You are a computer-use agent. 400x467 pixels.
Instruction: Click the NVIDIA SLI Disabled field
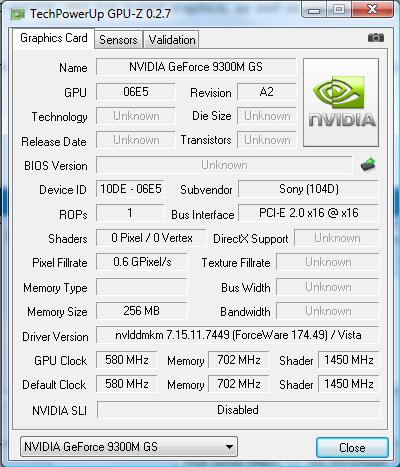coord(238,410)
